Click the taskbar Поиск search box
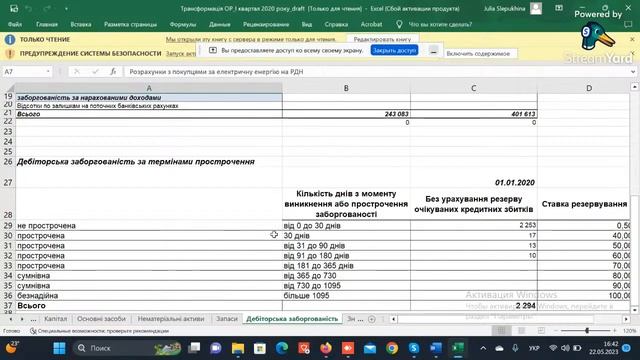The image size is (640, 360). point(127,348)
